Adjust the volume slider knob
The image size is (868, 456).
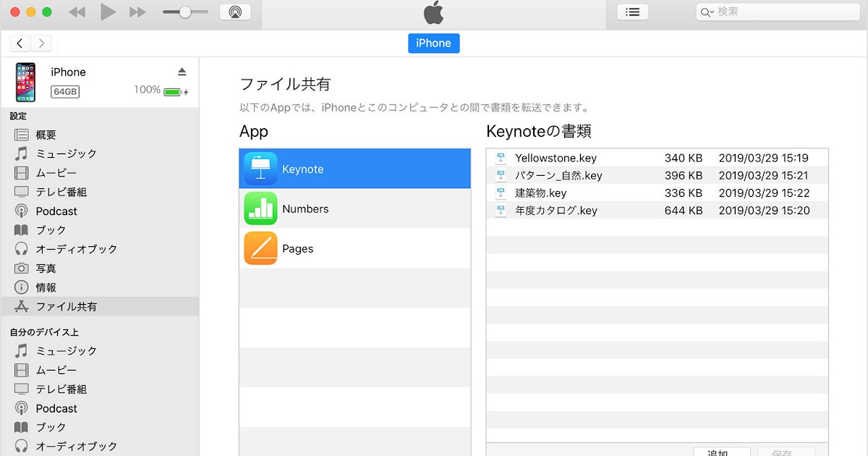pos(185,12)
